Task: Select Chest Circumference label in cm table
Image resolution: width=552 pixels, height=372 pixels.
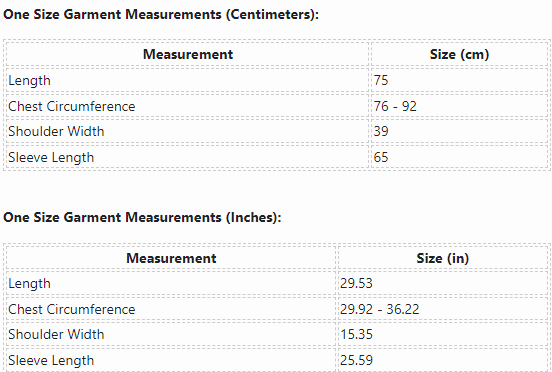Action: (71, 106)
